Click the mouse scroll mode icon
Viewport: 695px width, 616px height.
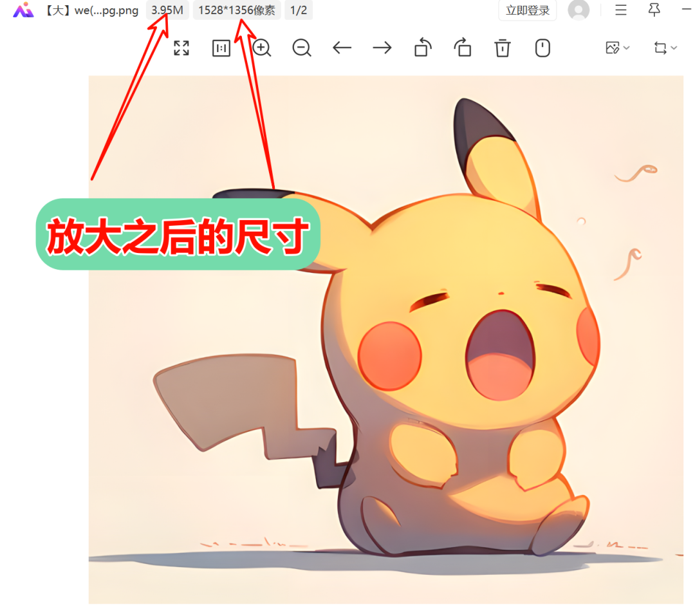point(542,48)
